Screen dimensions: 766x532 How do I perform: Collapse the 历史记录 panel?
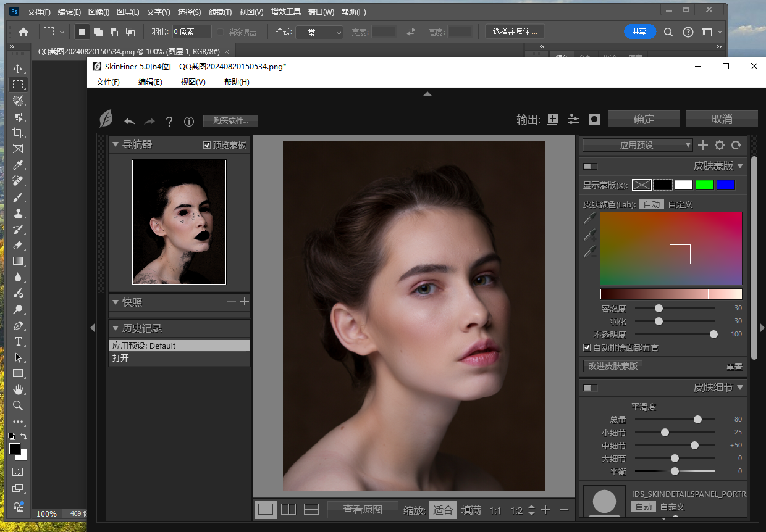coord(115,328)
